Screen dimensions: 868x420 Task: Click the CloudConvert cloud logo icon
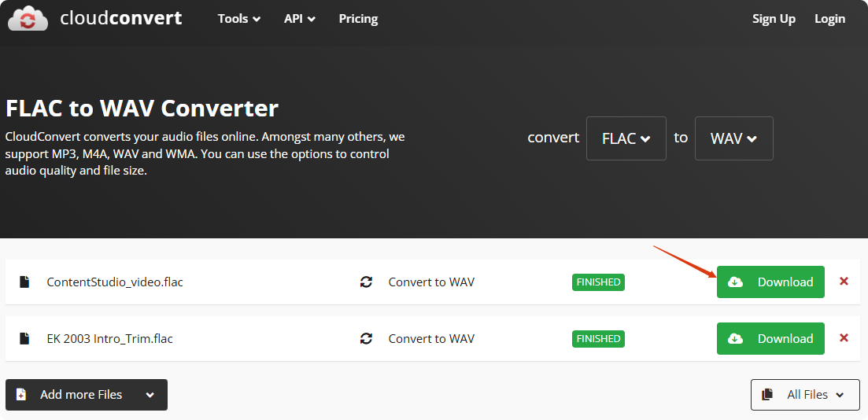pos(28,18)
